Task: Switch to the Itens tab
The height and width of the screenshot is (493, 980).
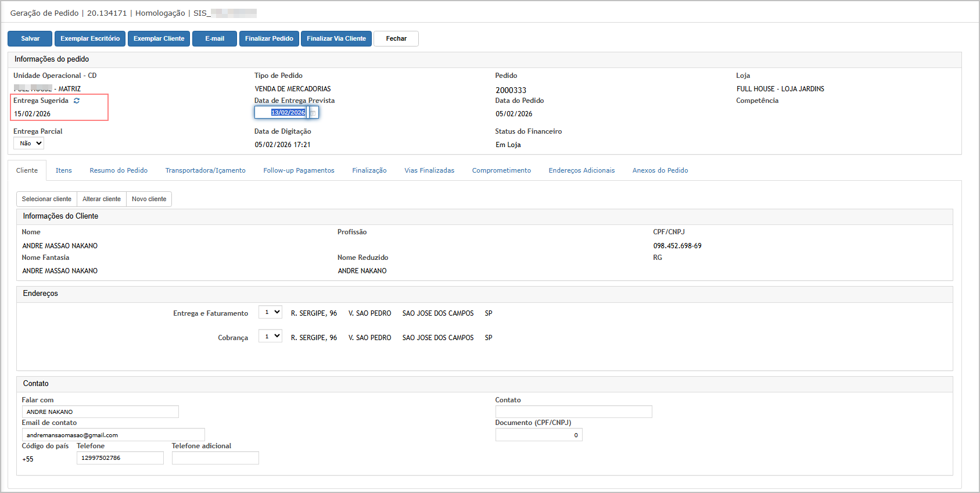Action: click(64, 170)
